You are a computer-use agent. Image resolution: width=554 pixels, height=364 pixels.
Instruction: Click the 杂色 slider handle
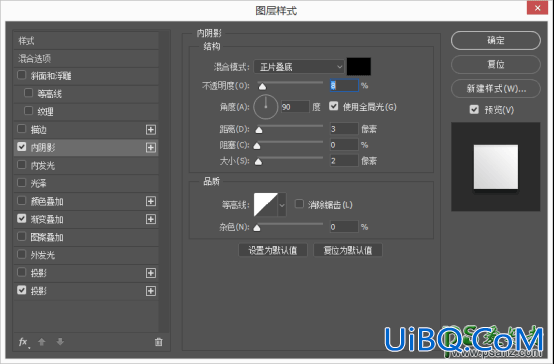257,228
